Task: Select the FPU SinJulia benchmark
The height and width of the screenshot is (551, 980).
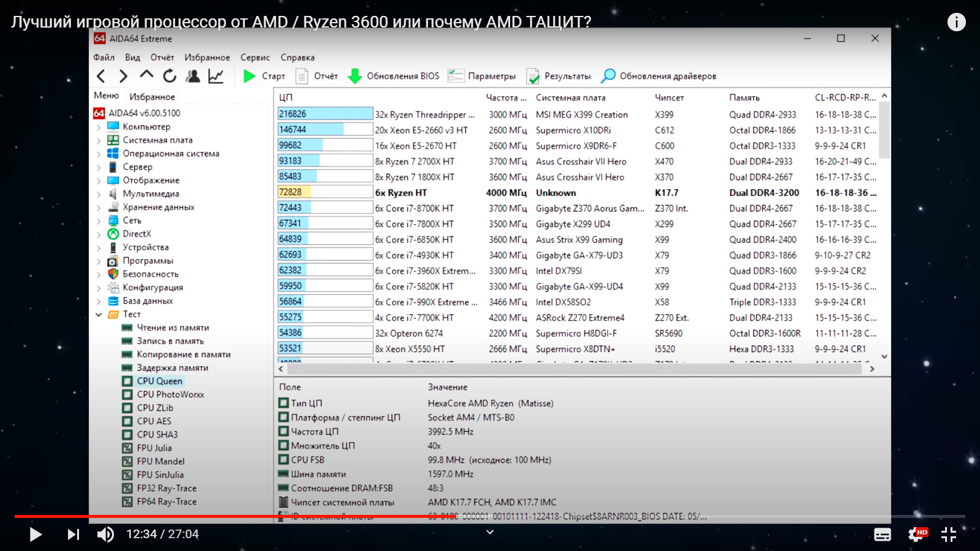Action: 153,475
